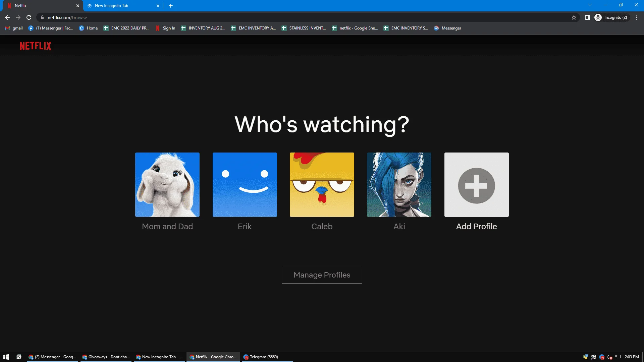Click the Netflix logo

(36, 46)
